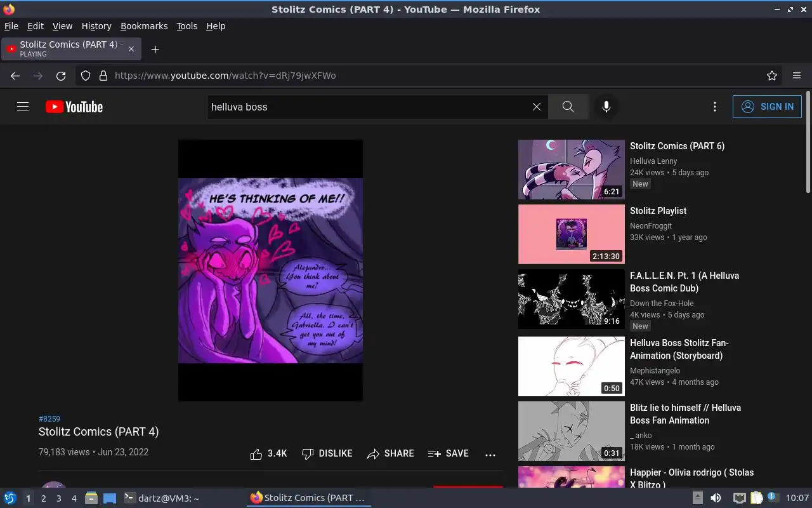Screen dimensions: 812x508
Task: Click the Storyboard fan-animation thumbnail
Action: click(x=572, y=366)
